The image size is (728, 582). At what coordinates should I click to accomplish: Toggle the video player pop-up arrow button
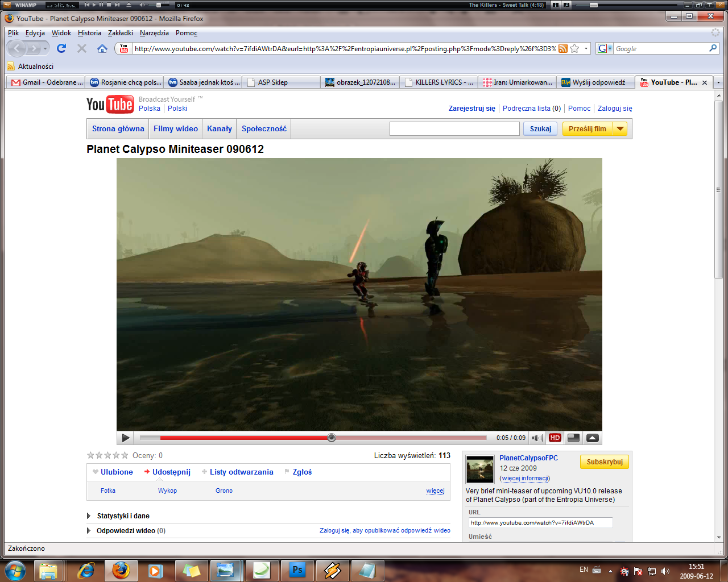592,438
